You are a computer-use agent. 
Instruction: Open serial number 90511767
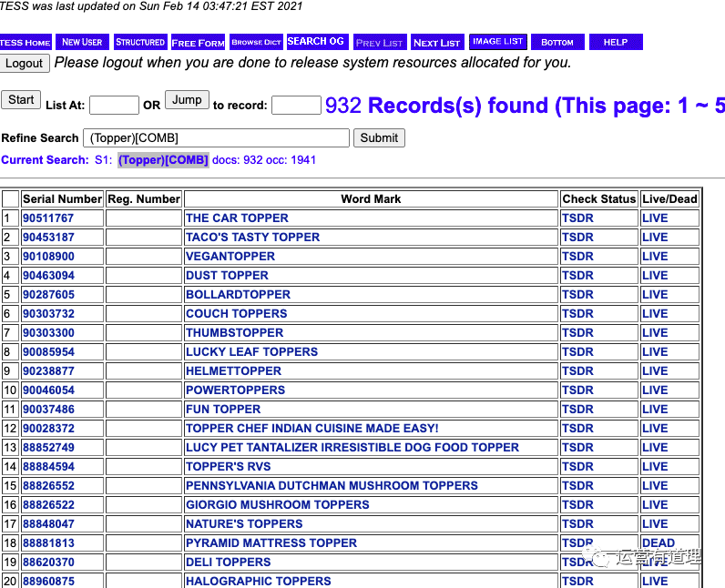48,218
